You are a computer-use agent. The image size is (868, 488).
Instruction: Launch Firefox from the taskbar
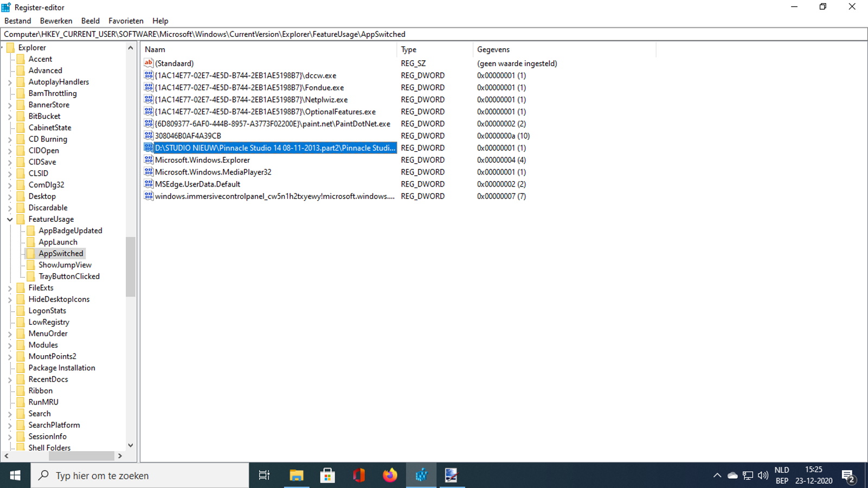click(x=390, y=476)
